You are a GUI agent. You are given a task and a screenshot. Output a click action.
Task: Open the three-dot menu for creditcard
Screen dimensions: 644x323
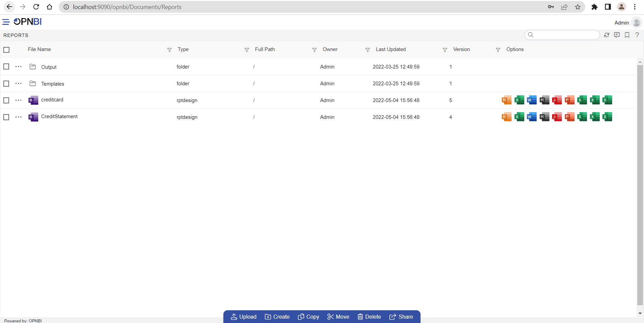tap(18, 100)
